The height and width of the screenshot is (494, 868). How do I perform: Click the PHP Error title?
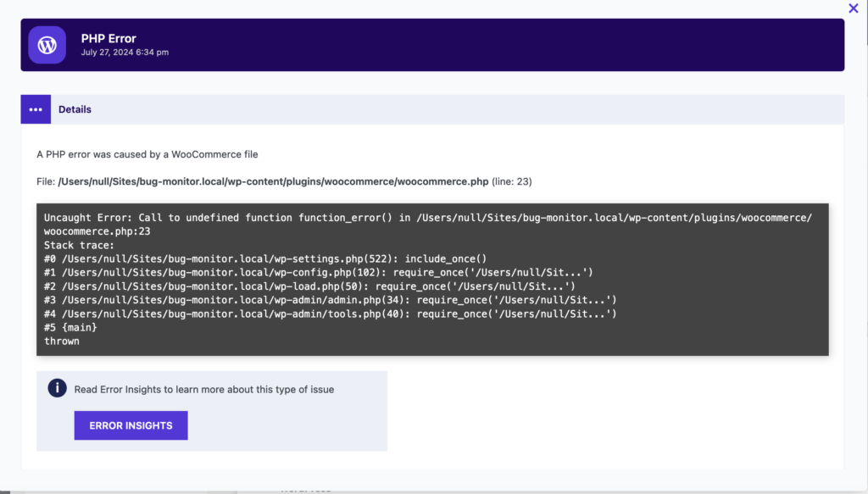(108, 38)
